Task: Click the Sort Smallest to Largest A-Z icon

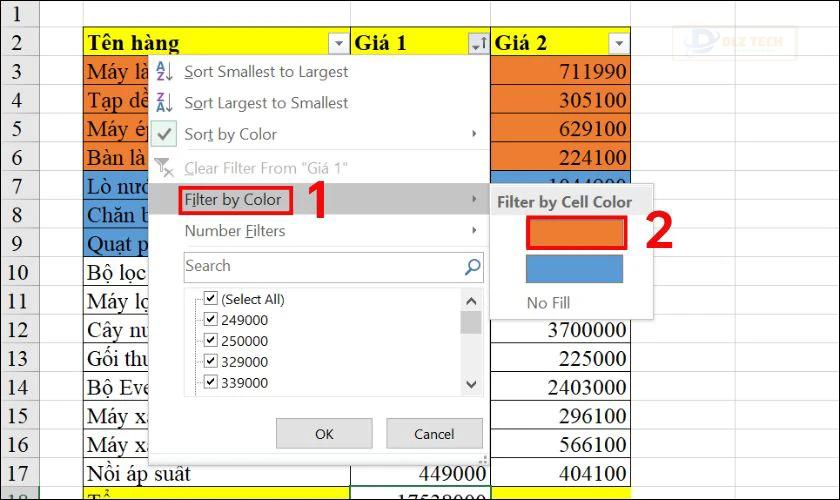Action: coord(164,71)
